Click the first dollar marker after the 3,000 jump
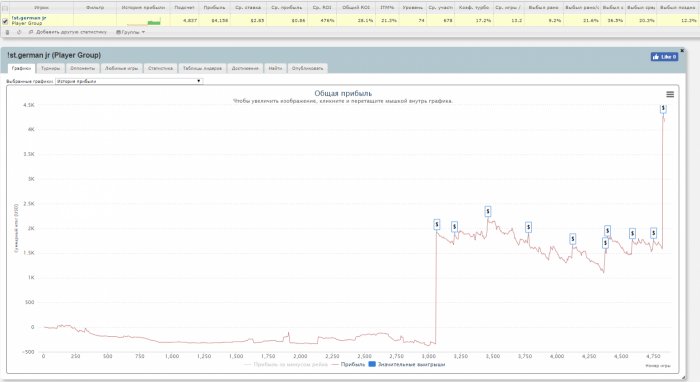The image size is (700, 382). coord(437,224)
